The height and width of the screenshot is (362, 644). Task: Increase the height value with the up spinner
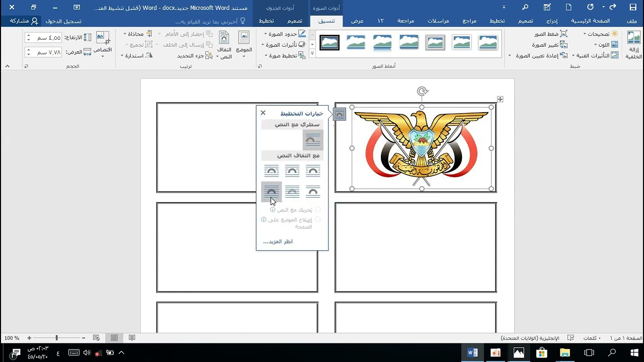[x=28, y=35]
